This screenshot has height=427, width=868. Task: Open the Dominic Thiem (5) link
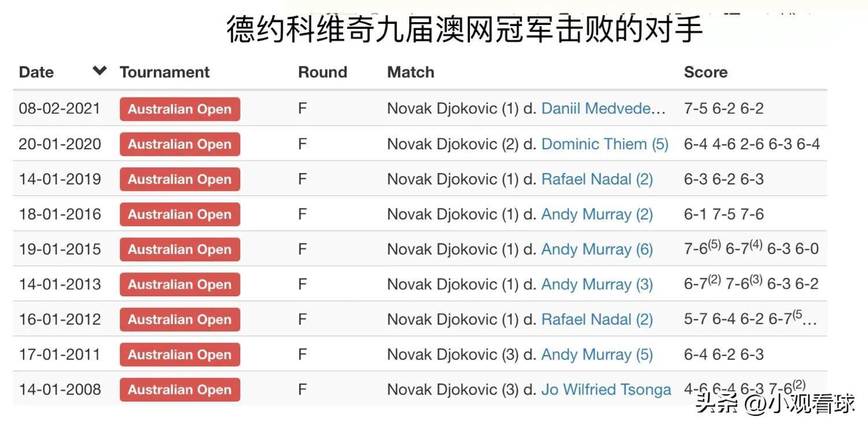[x=605, y=144]
